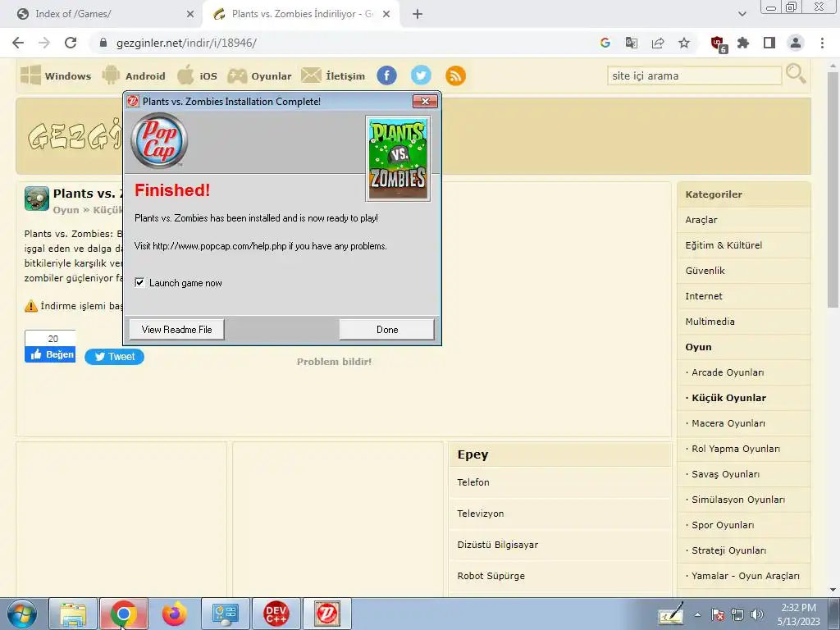This screenshot has height=630, width=840.
Task: Open File Explorer from the taskbar
Action: coord(73,614)
